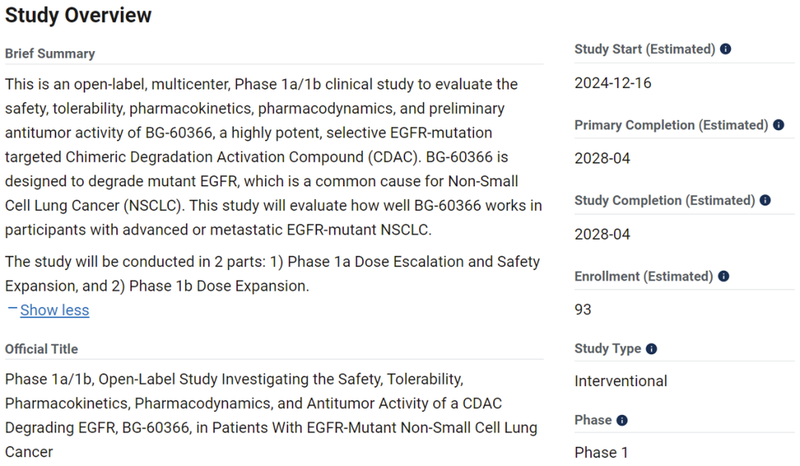Click info icon beside Study Start (Estimated)
This screenshot has width=800, height=466.
726,49
